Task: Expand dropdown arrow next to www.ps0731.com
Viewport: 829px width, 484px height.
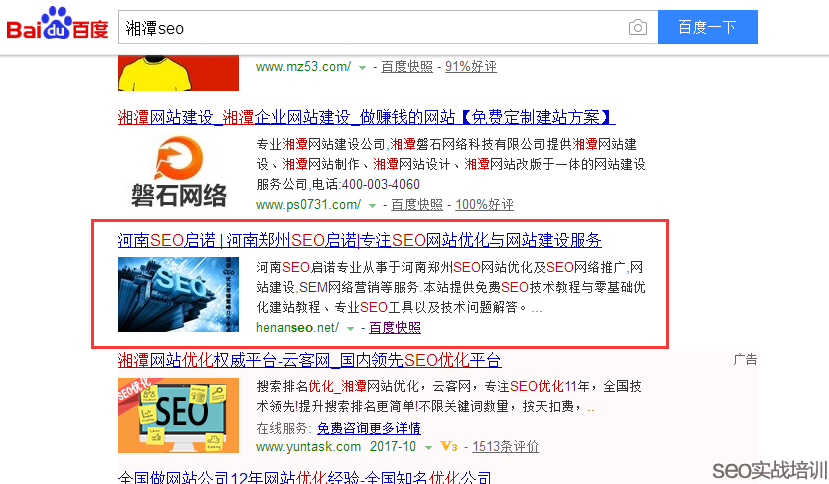Action: coord(372,205)
